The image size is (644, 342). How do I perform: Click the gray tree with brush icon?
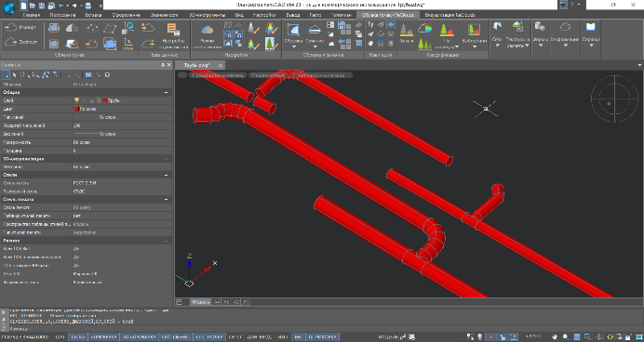click(x=253, y=28)
